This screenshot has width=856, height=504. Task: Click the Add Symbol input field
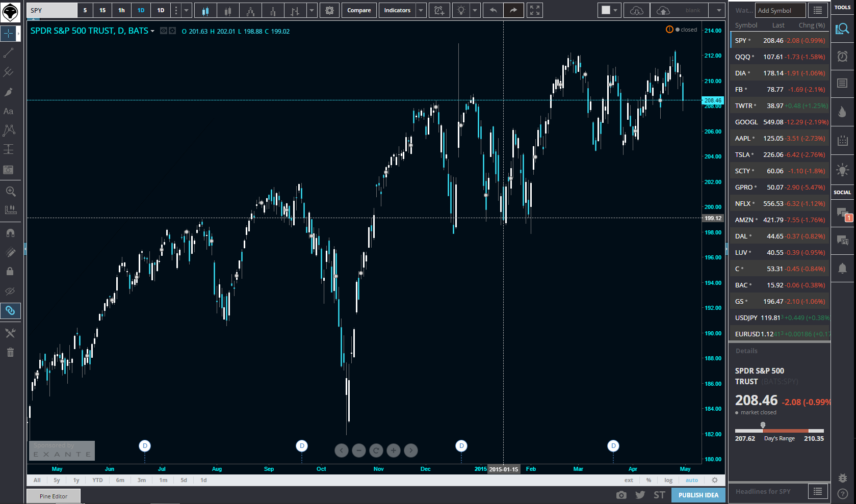point(780,10)
